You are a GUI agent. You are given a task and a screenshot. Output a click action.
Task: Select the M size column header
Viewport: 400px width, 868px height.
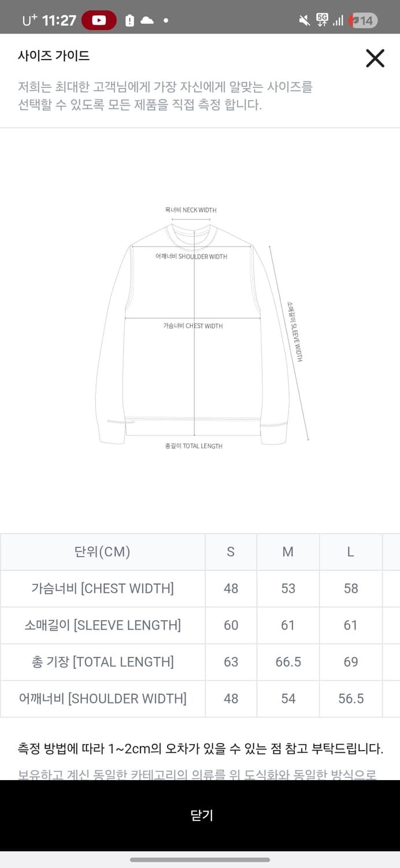pos(287,551)
